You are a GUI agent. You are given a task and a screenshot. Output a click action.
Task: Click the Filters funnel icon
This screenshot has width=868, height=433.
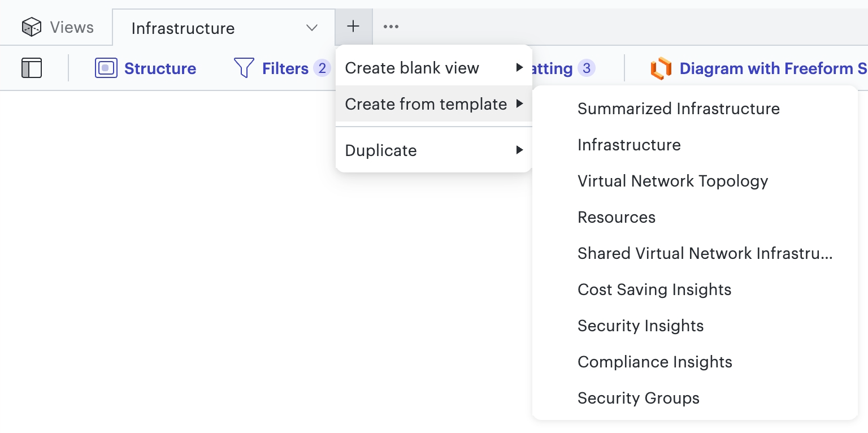[x=244, y=68]
